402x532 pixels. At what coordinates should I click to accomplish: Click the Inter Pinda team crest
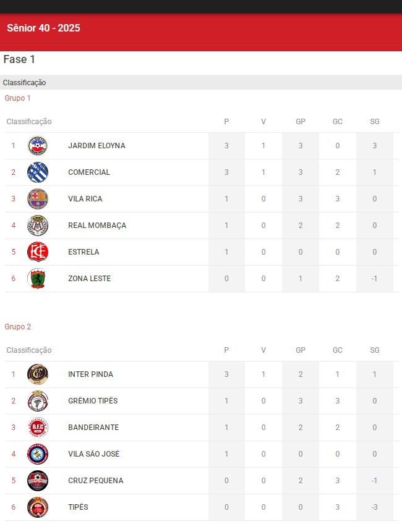tap(38, 374)
